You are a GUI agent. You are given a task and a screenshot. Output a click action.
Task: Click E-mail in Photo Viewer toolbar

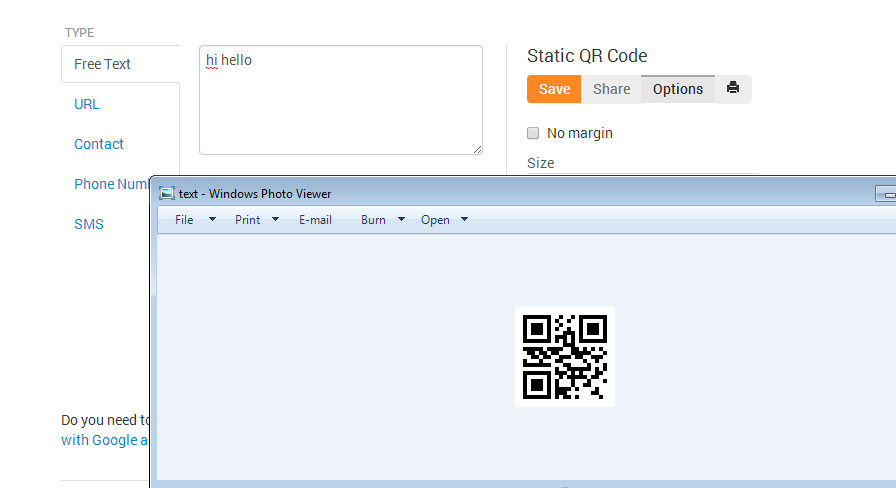[x=315, y=220]
